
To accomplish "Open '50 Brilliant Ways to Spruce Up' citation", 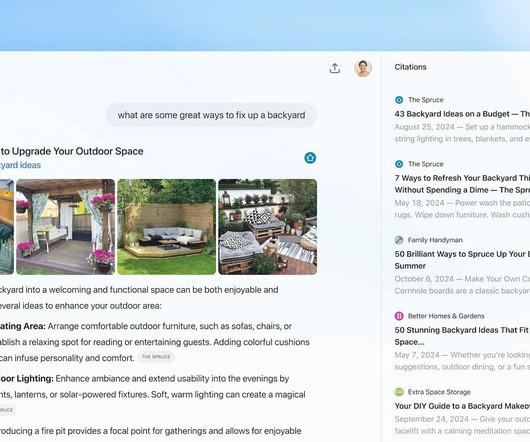I will coord(462,260).
